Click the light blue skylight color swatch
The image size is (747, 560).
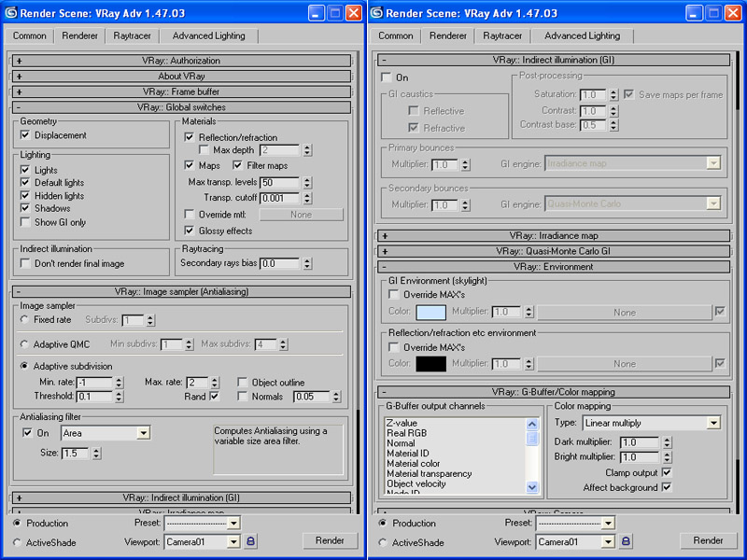(x=431, y=312)
